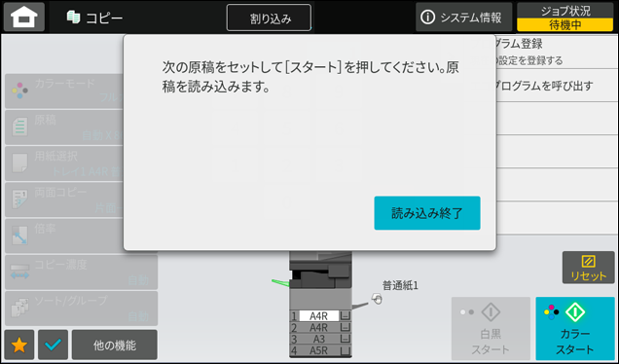Open 他の機能 other functions

(x=115, y=346)
